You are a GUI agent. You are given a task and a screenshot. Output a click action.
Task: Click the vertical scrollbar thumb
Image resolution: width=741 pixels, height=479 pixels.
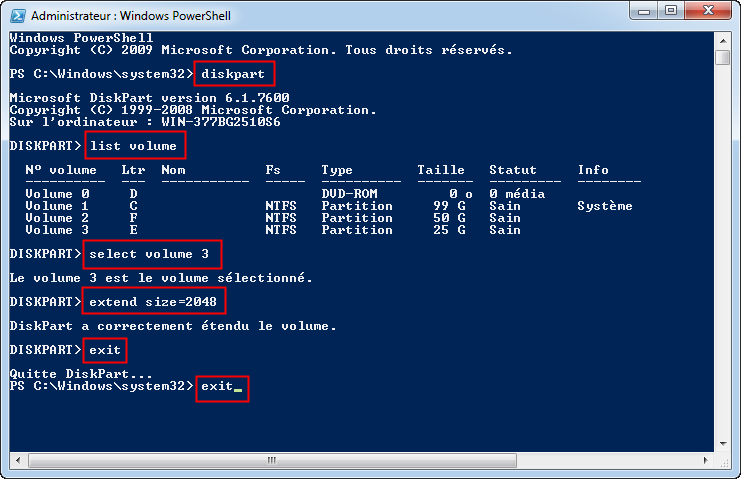click(723, 57)
